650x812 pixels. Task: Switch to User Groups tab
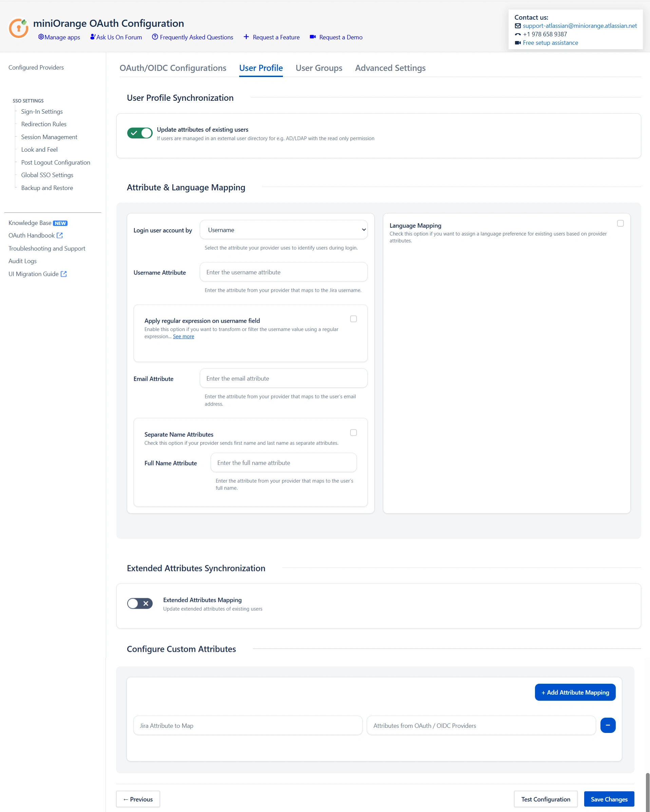coord(319,68)
